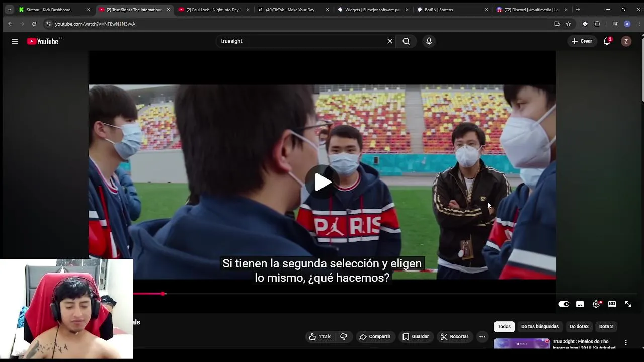This screenshot has width=644, height=362.
Task: Open the YouTube hamburger guide menu
Action: tap(15, 41)
